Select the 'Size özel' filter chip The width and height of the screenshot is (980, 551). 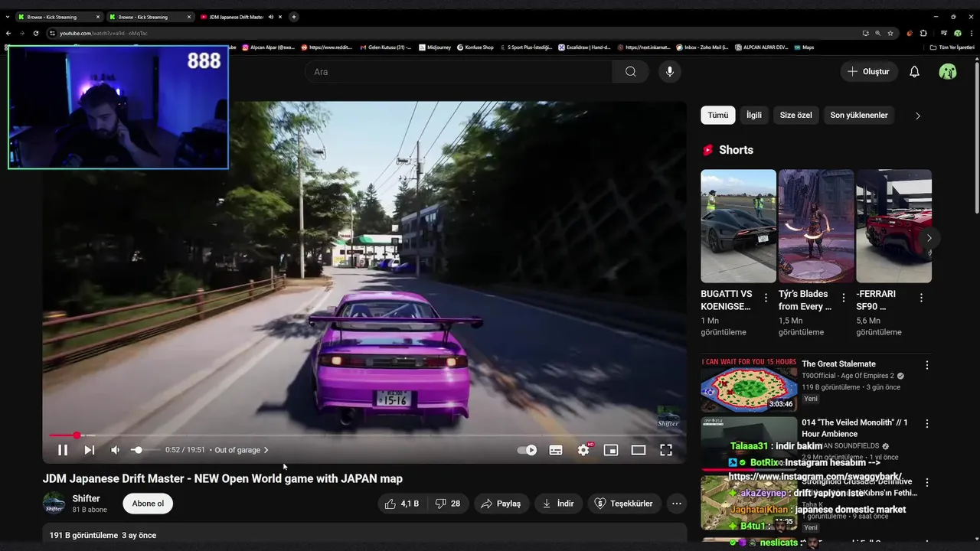pyautogui.click(x=796, y=115)
